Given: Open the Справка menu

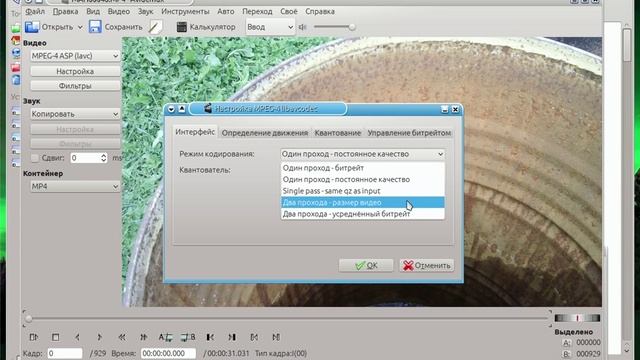Looking at the screenshot, I should pos(320,11).
